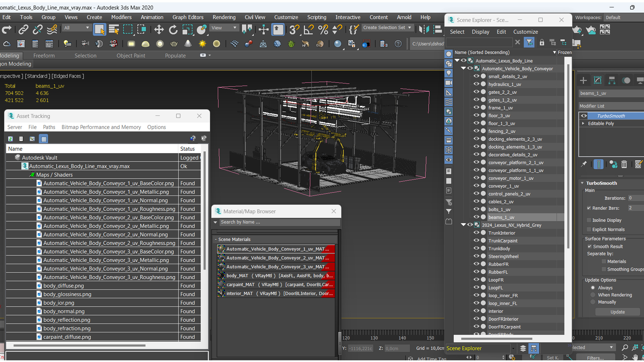Switch to the Freeform ribbon tab
The height and width of the screenshot is (362, 644).
[44, 56]
